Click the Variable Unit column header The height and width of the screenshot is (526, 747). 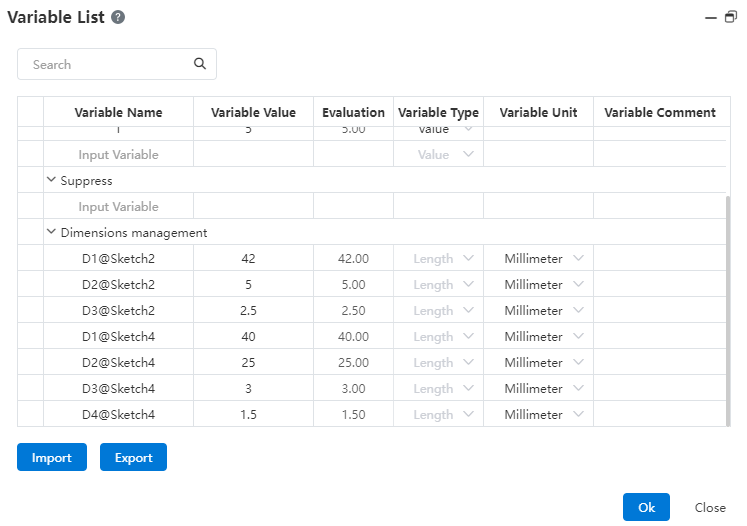coord(538,112)
